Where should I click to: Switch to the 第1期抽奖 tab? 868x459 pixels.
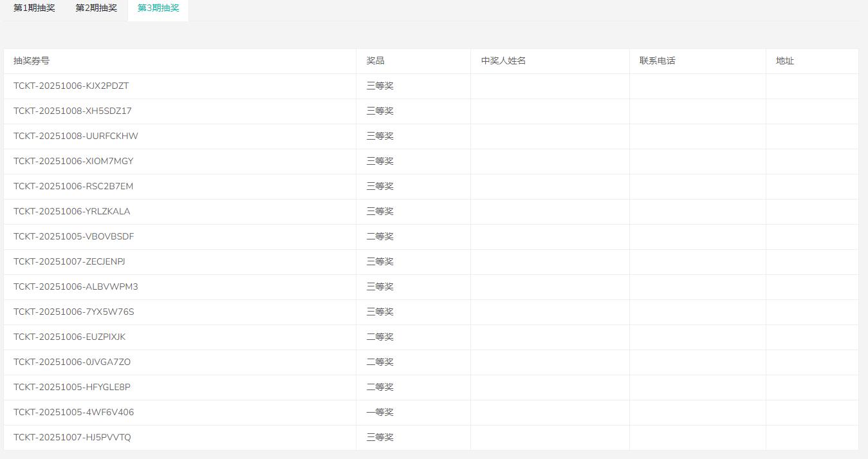(34, 8)
